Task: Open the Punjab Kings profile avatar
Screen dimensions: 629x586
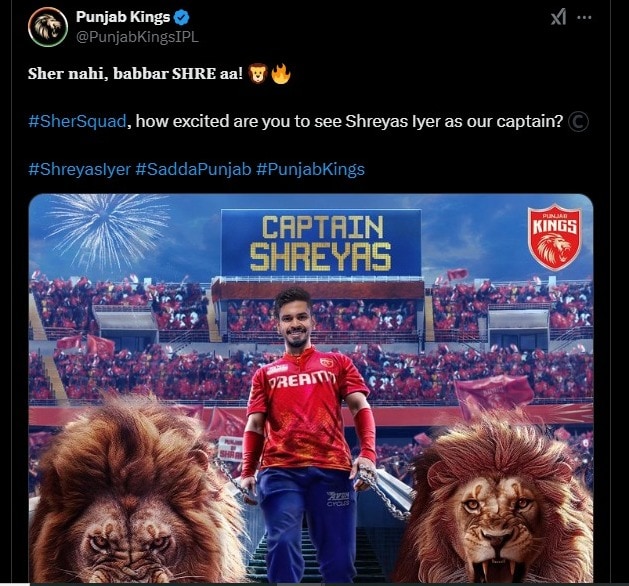Action: (x=48, y=27)
